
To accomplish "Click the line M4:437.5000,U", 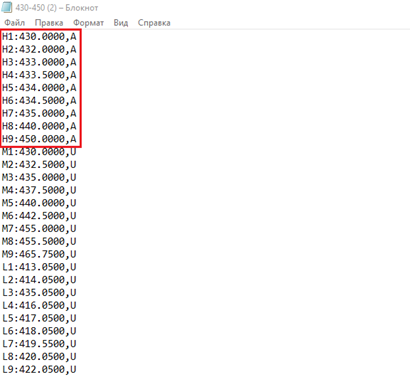I will (x=39, y=190).
